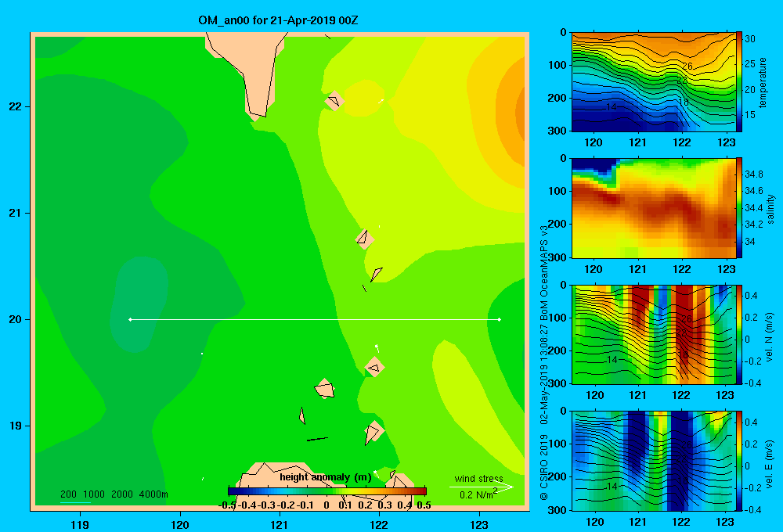Click the title 'OM_an00 for 21-Apr-2019 00Z'
Image resolution: width=783 pixels, height=532 pixels.
[x=278, y=20]
